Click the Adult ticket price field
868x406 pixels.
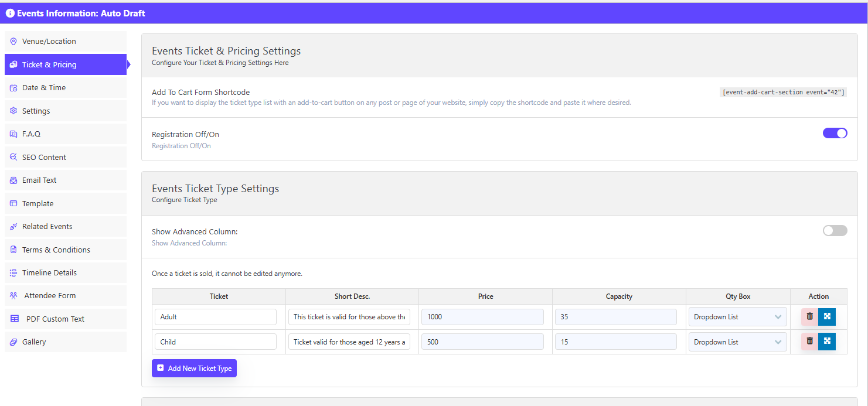coord(482,317)
